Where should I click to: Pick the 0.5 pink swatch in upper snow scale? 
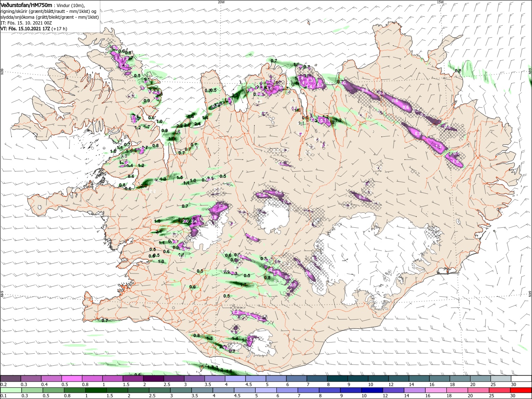pos(72,379)
